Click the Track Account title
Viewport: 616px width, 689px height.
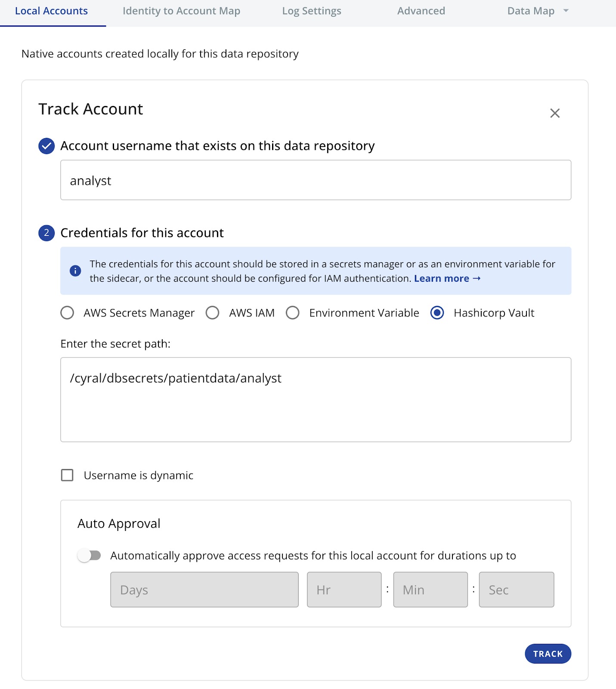[x=91, y=109]
